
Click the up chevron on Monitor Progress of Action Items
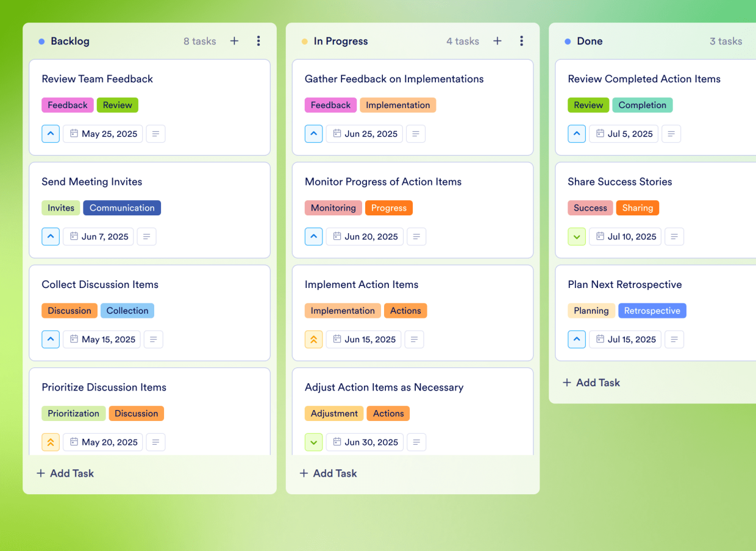(313, 236)
